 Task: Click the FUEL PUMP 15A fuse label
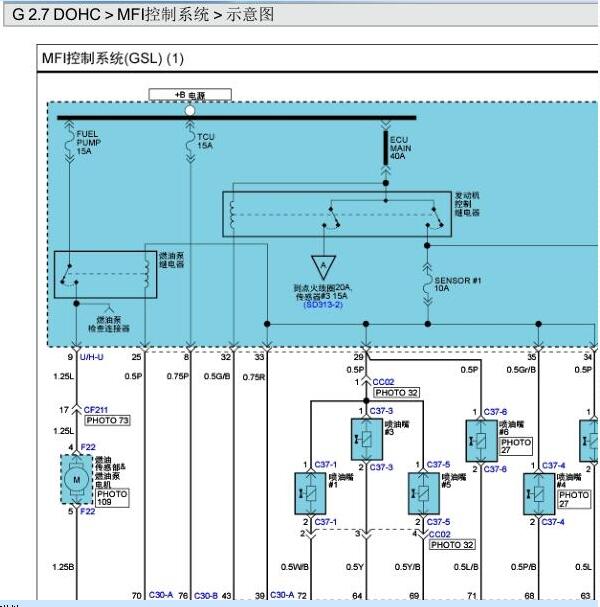point(89,142)
